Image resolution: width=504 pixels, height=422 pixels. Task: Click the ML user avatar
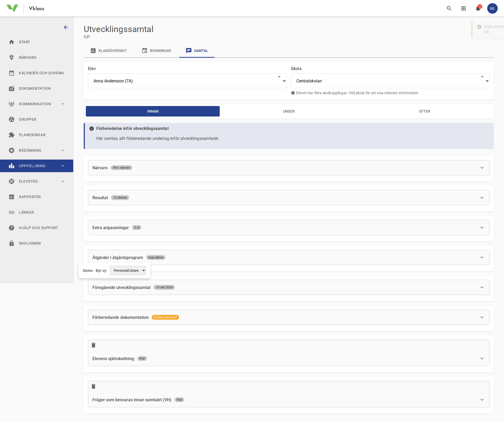point(492,8)
